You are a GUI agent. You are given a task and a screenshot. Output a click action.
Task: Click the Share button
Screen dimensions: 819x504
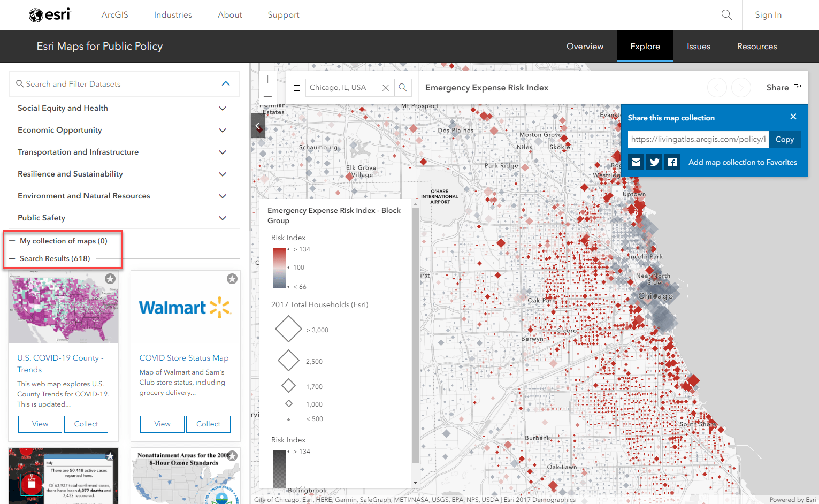click(x=784, y=88)
